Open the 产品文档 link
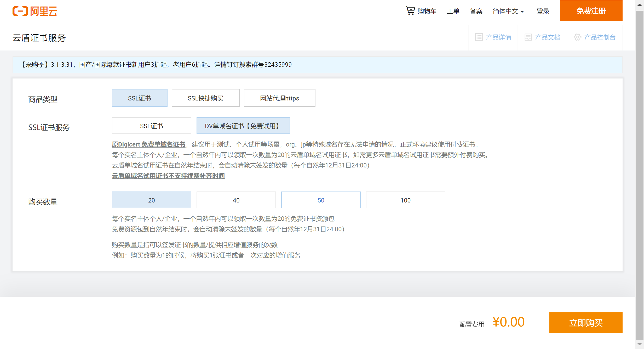The width and height of the screenshot is (644, 349). (548, 37)
